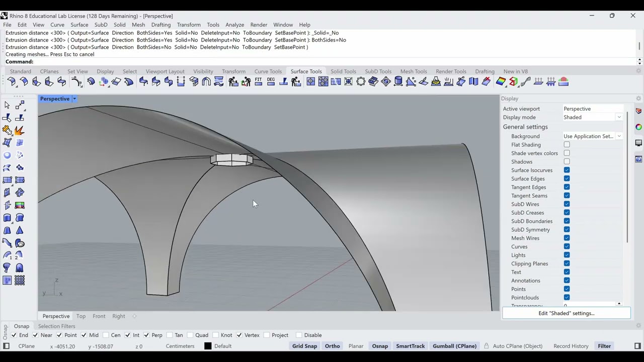This screenshot has height=362, width=644.
Task: Open the Active viewport Perspective field
Action: point(593,109)
